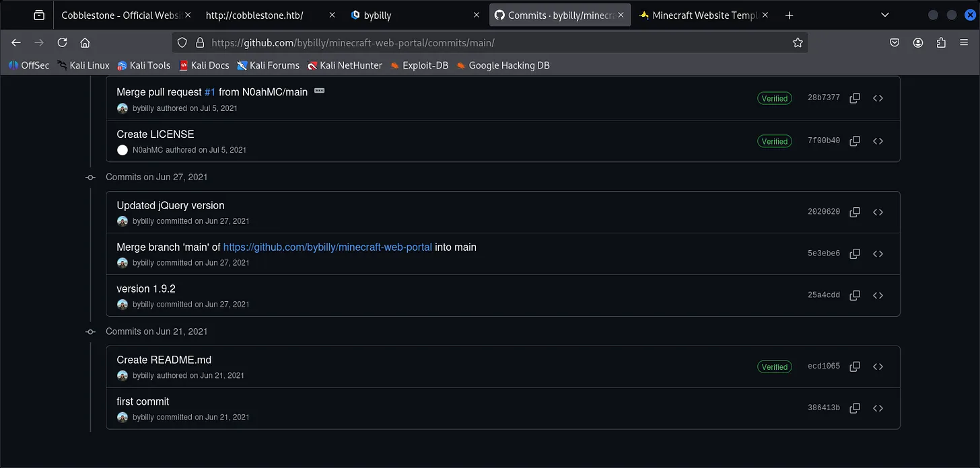
Task: Open the Exploit-DB bookmark
Action: pos(419,65)
